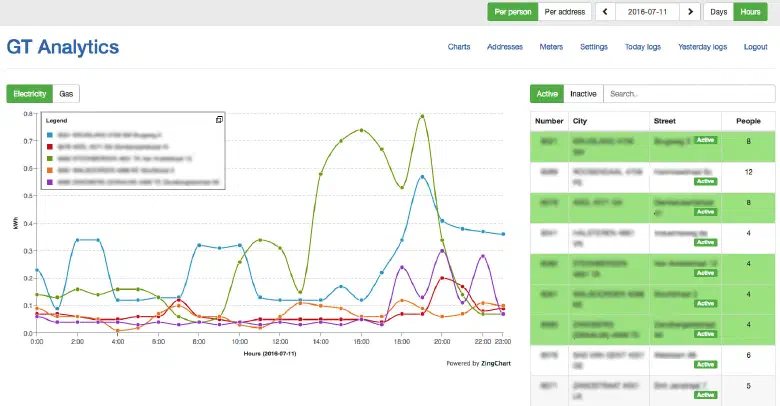Open the Settings page
Viewport: 780px width, 406px height.
[594, 47]
